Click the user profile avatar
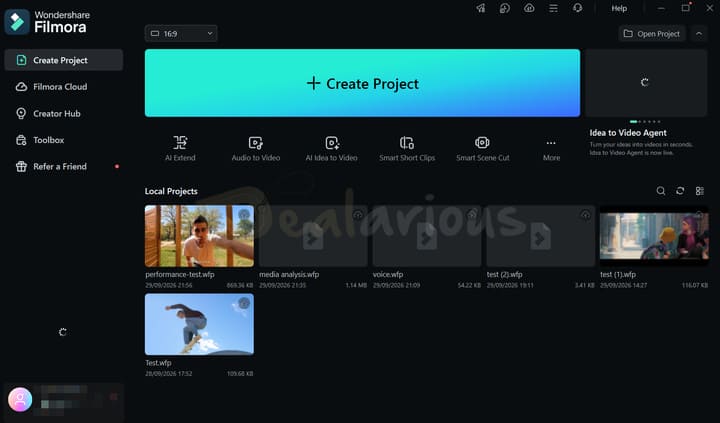Image resolution: width=720 pixels, height=423 pixels. pyautogui.click(x=20, y=399)
